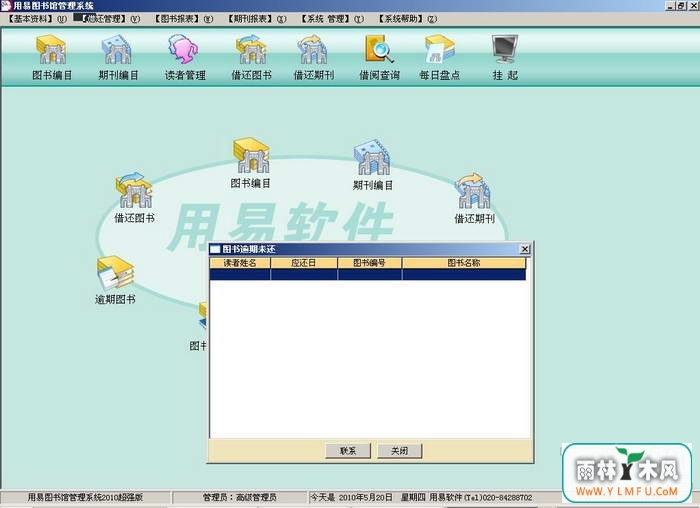Open 借还图书 icon on the center oval
This screenshot has height=508, width=700.
[x=134, y=198]
